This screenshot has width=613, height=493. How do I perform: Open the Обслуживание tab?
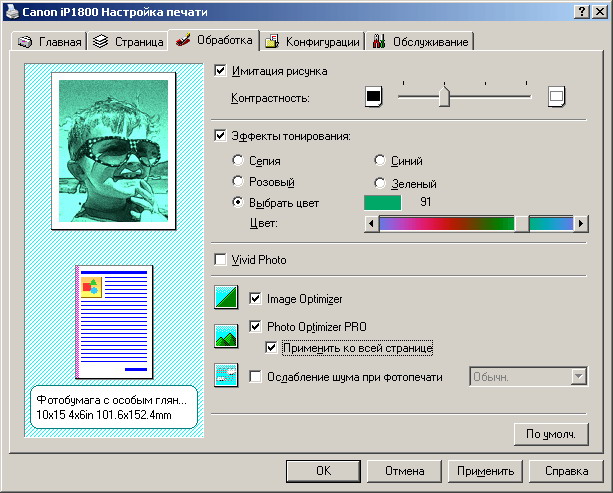coord(419,41)
